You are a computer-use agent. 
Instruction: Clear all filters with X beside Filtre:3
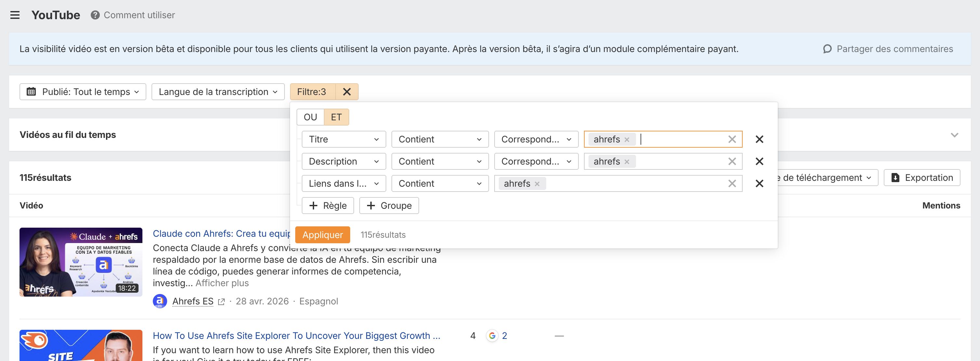click(x=347, y=92)
